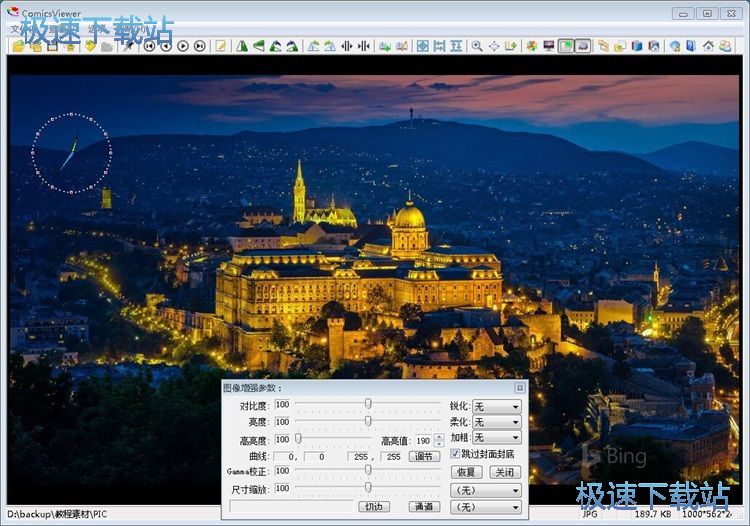Screen dimensions: 750x526
Task: Click the horizontal flip triangle icon
Action: tap(242, 46)
